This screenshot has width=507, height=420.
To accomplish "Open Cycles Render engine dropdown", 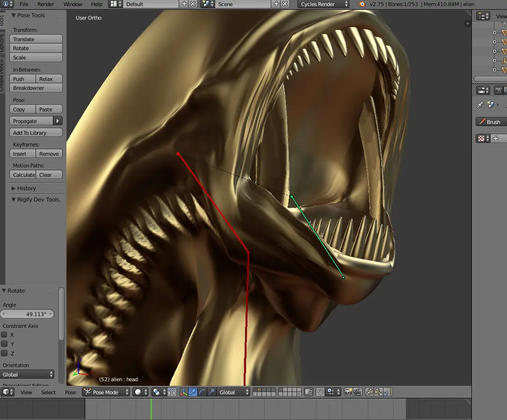I will tap(323, 4).
